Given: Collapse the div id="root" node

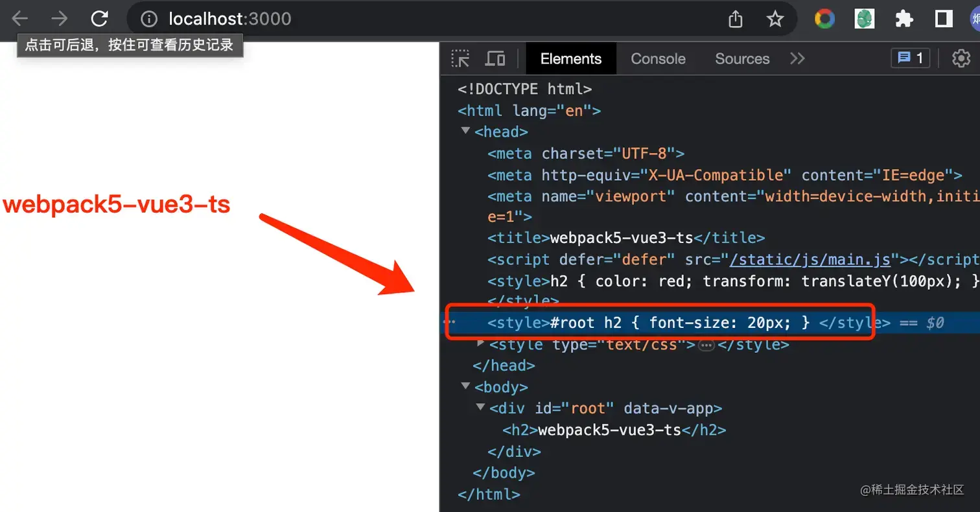Looking at the screenshot, I should (480, 407).
